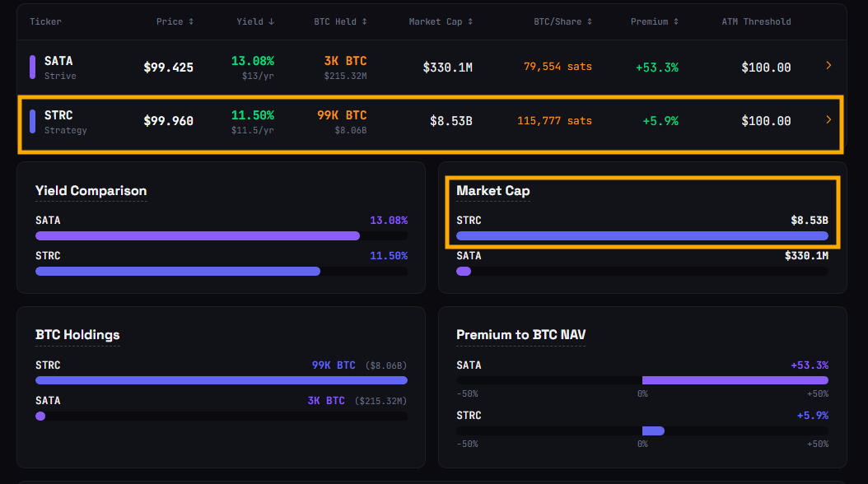Sort table by Yield column header
Image resolution: width=868 pixels, height=484 pixels.
pos(255,21)
